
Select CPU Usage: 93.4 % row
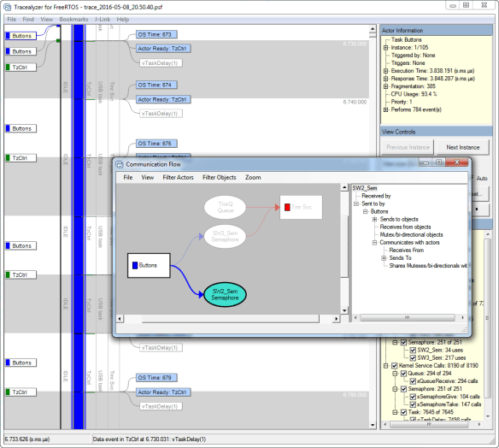point(414,94)
